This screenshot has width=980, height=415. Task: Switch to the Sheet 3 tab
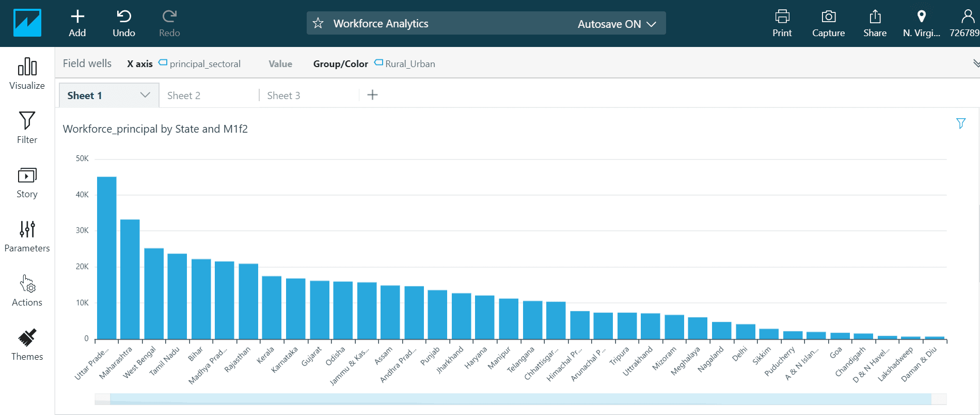coord(283,95)
